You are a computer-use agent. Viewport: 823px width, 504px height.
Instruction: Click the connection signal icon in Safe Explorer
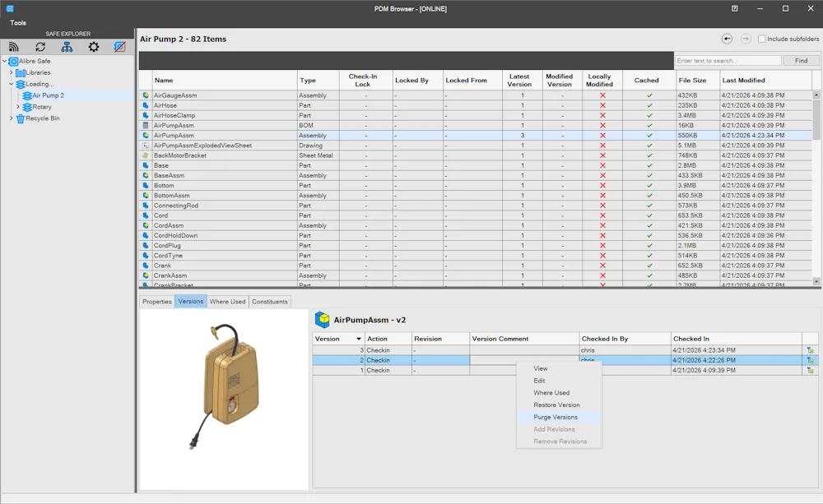tap(14, 47)
